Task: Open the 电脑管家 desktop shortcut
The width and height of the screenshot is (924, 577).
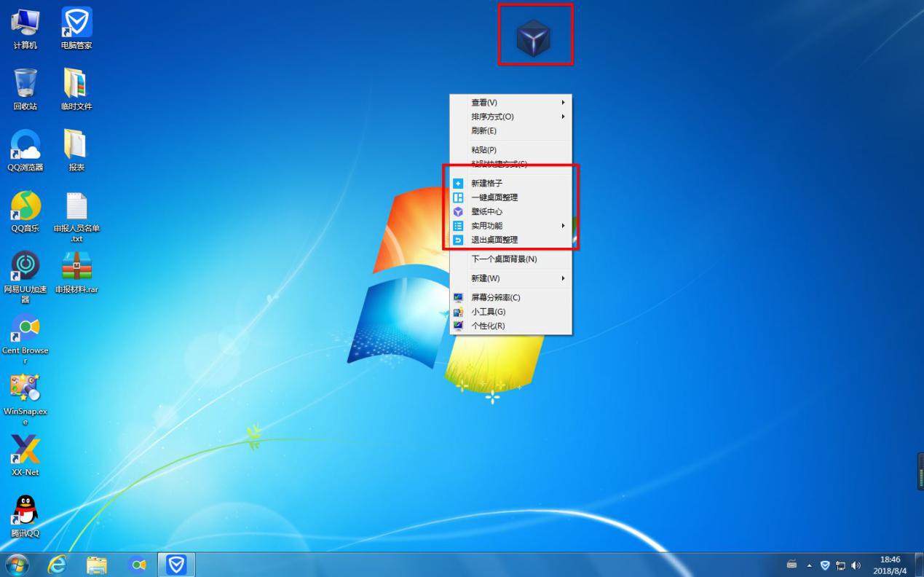Action: [76, 24]
